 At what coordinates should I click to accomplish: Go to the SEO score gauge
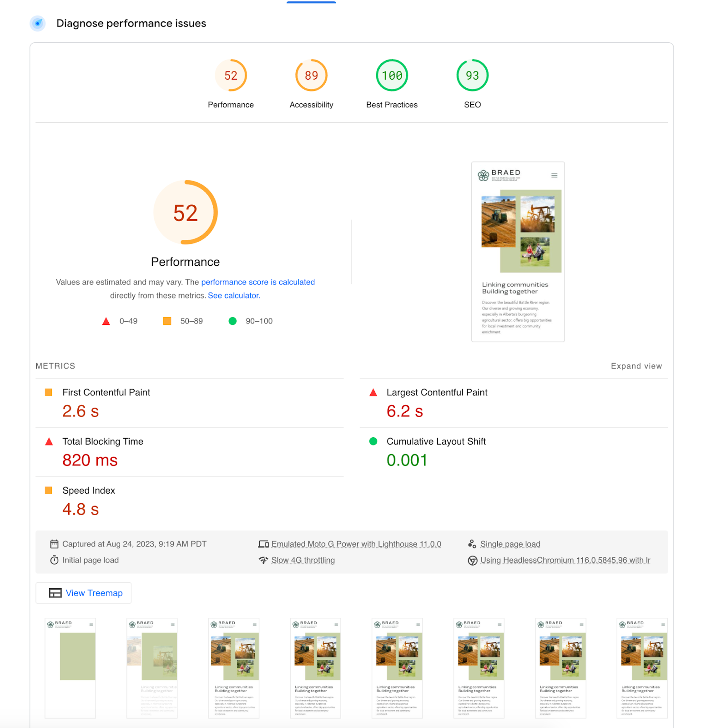click(472, 76)
